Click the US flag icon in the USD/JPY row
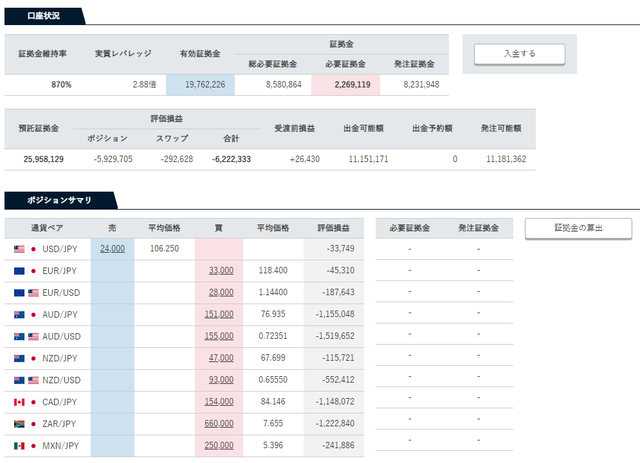This screenshot has width=640, height=463. pyautogui.click(x=19, y=249)
